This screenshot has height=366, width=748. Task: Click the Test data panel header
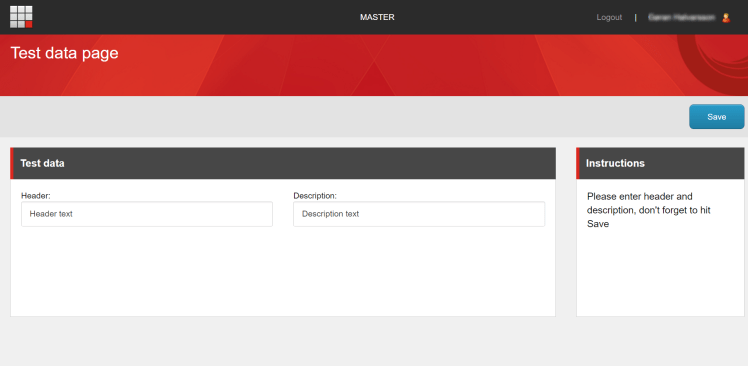(283, 163)
